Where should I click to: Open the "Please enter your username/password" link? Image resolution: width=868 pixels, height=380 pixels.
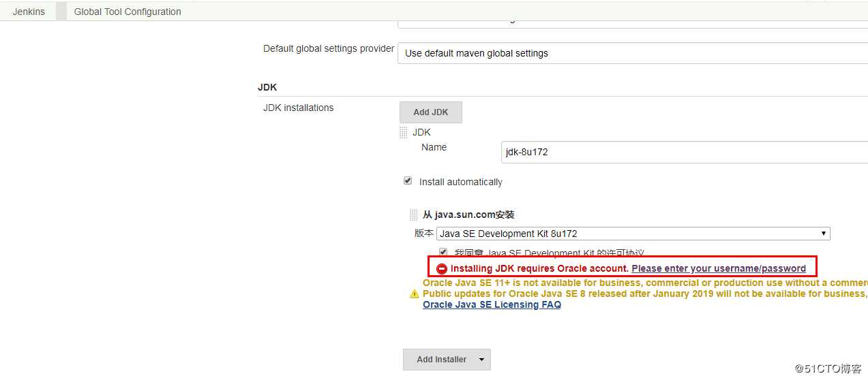tap(718, 269)
